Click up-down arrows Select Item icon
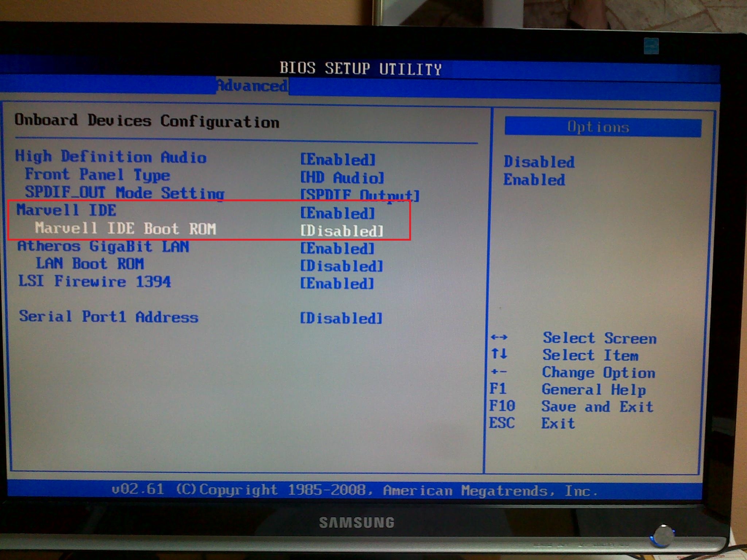 coord(499,354)
